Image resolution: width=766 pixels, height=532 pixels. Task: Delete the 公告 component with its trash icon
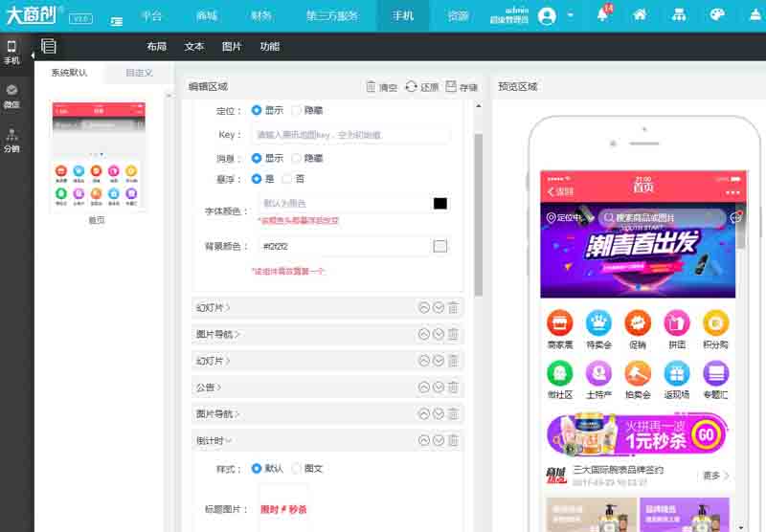tap(454, 388)
